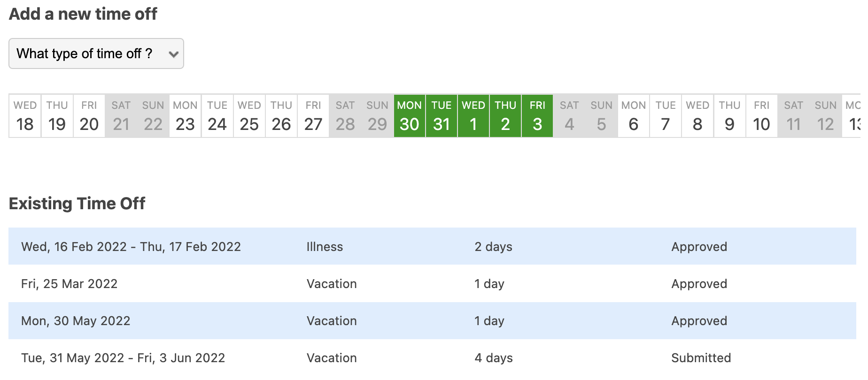This screenshot has width=868, height=380.
Task: Pick Friday 20 in the date strip
Action: pos(89,116)
